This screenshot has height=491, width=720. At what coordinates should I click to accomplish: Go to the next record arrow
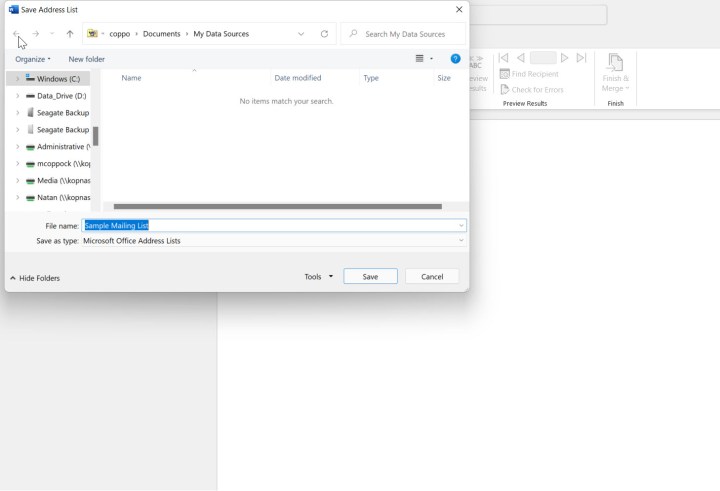pos(565,58)
